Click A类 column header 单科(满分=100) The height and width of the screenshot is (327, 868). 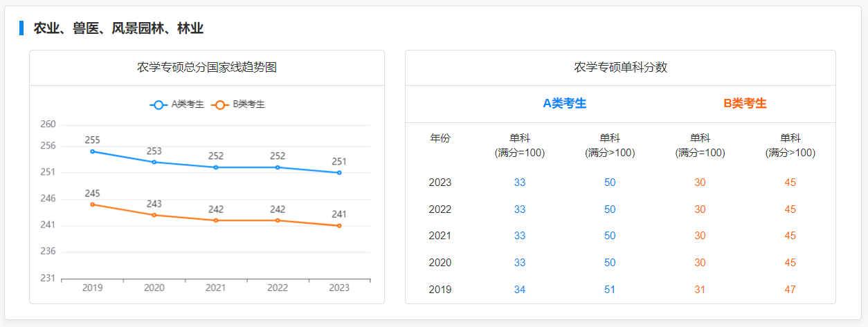520,146
